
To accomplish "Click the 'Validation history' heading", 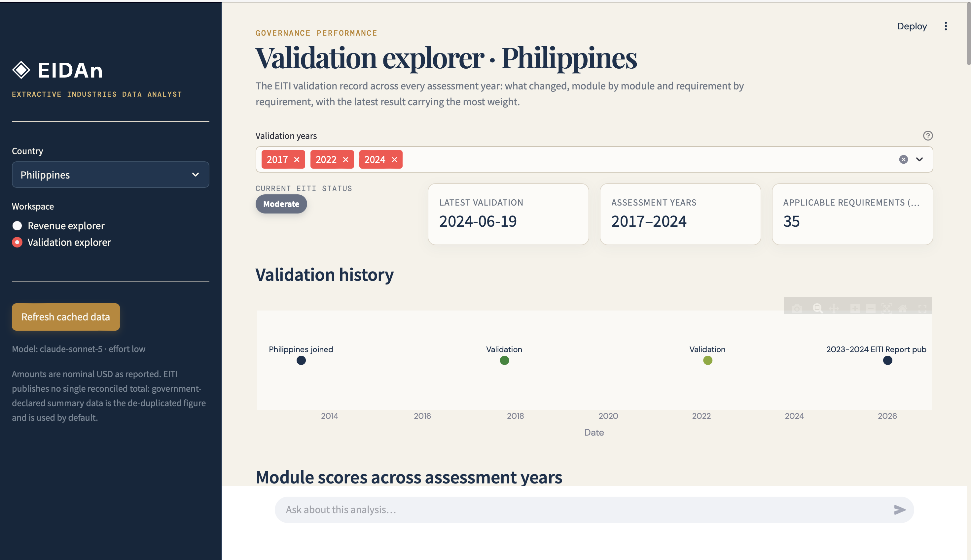I will tap(324, 275).
